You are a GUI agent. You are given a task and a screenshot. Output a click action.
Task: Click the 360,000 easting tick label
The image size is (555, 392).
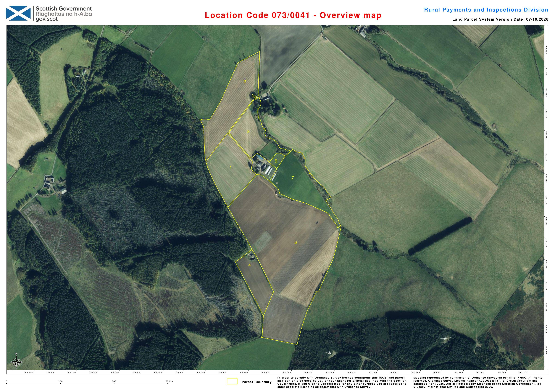coord(265,372)
